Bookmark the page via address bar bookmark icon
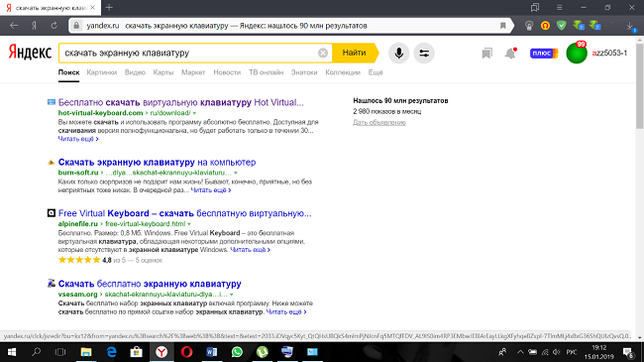 pyautogui.click(x=502, y=26)
